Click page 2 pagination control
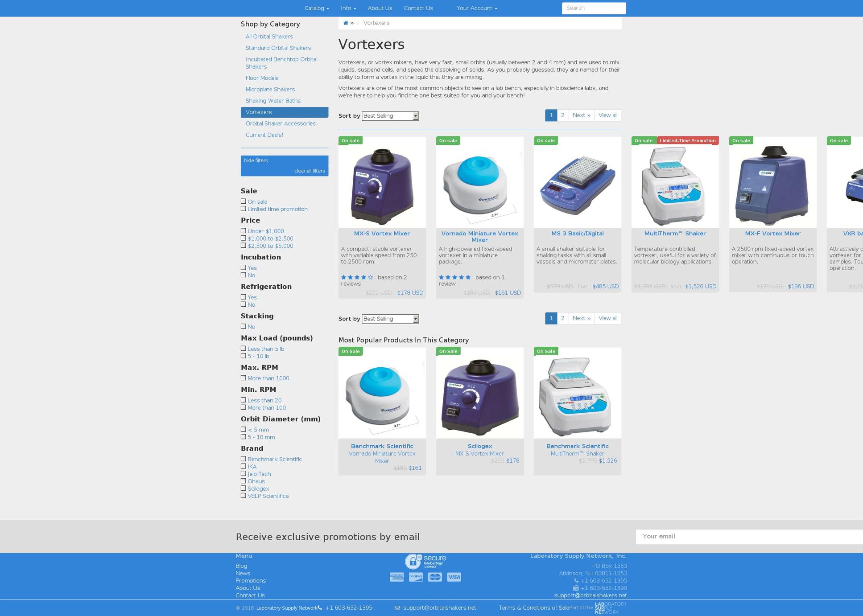 coord(562,115)
